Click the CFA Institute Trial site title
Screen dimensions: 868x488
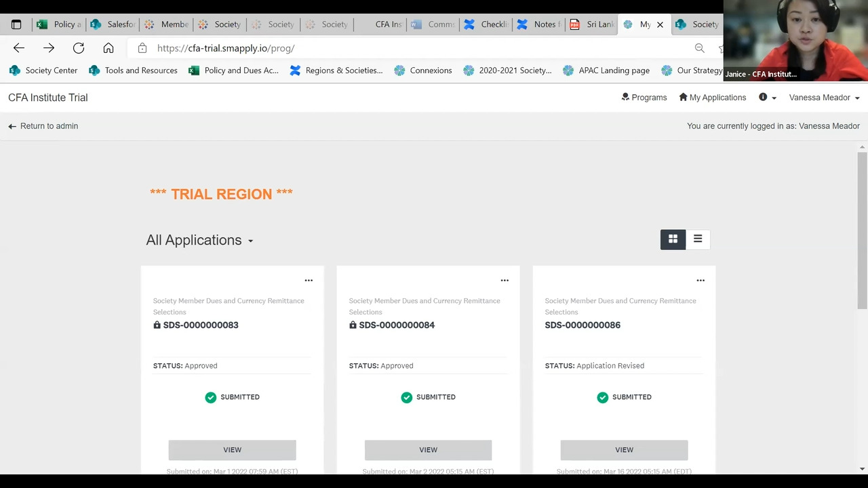[x=48, y=98]
